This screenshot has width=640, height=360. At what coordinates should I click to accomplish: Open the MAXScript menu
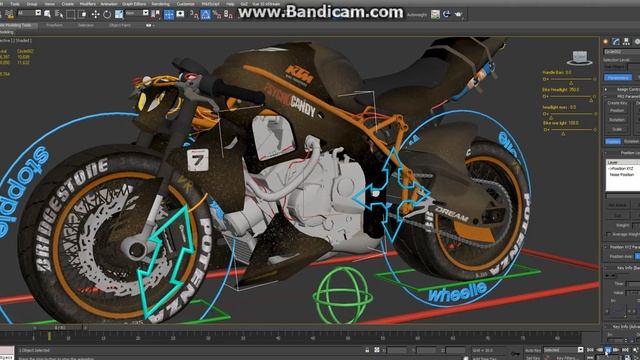coord(210,4)
